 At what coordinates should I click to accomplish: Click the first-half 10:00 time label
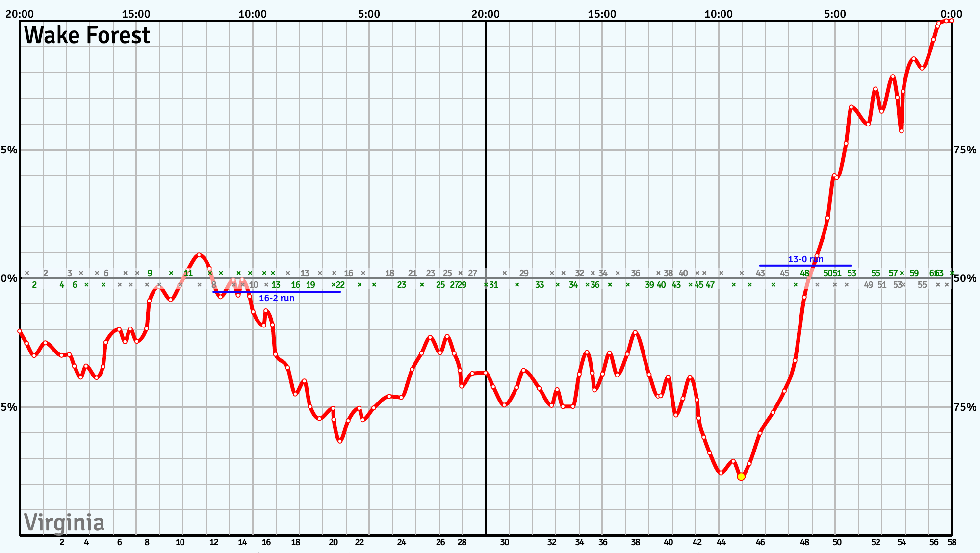click(x=253, y=14)
